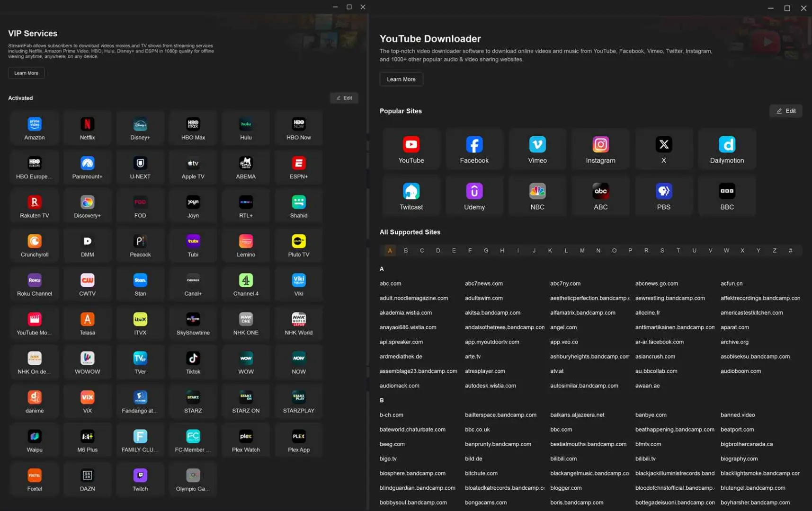Open Disney+ in VIP Services
812x511 pixels.
pyautogui.click(x=140, y=128)
